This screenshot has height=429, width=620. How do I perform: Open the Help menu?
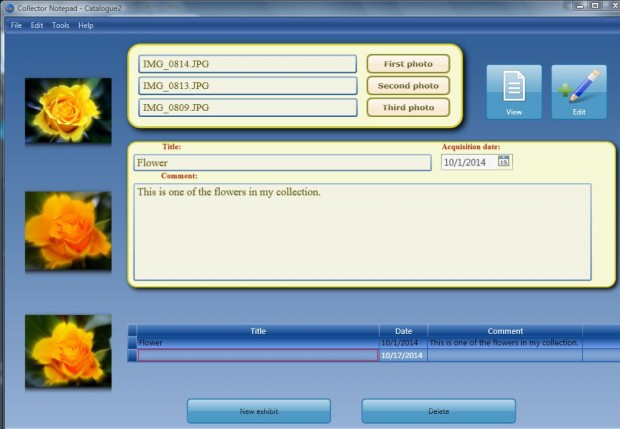pos(86,25)
